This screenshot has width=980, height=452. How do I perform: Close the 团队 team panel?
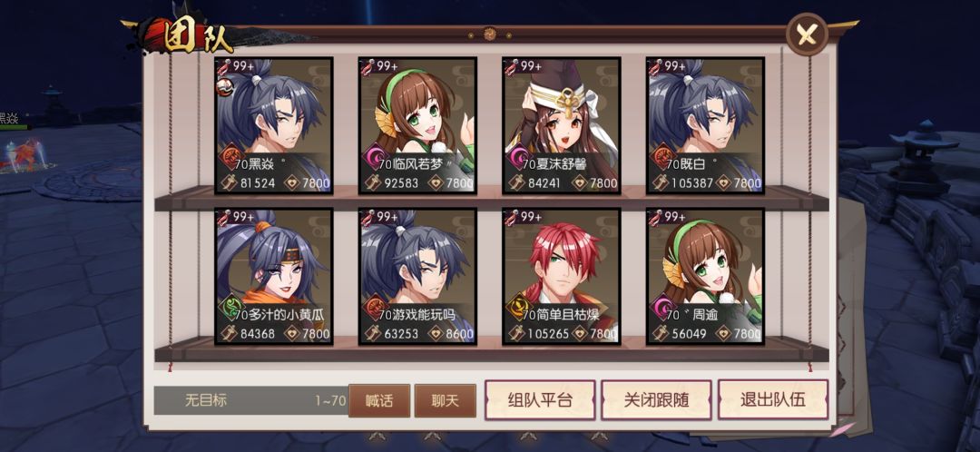point(807,34)
